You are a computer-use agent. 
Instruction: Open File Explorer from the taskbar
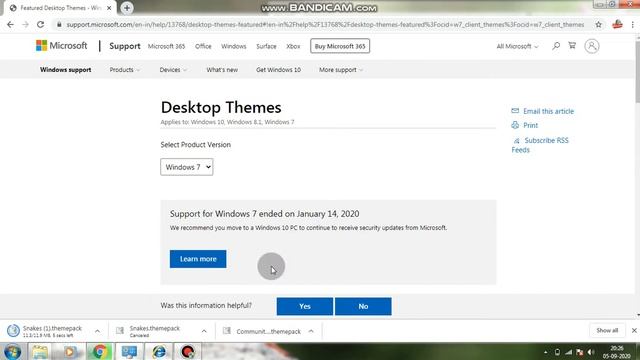(40, 351)
